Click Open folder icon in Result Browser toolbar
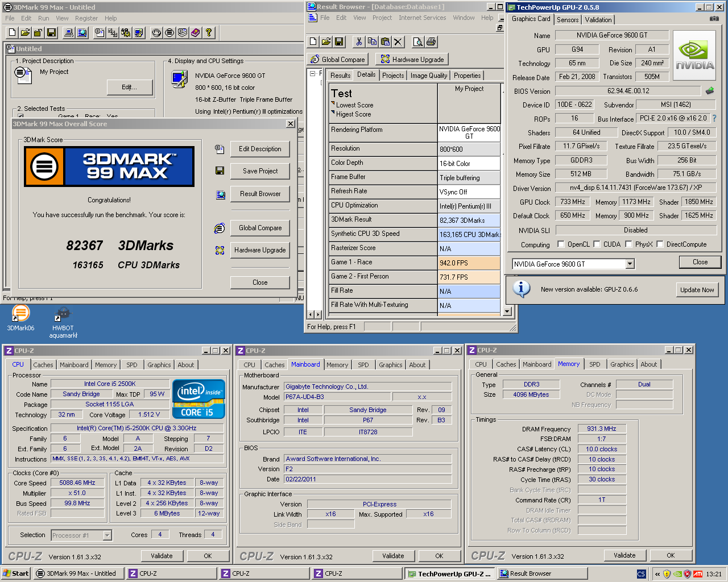The image size is (728, 582). [326, 41]
